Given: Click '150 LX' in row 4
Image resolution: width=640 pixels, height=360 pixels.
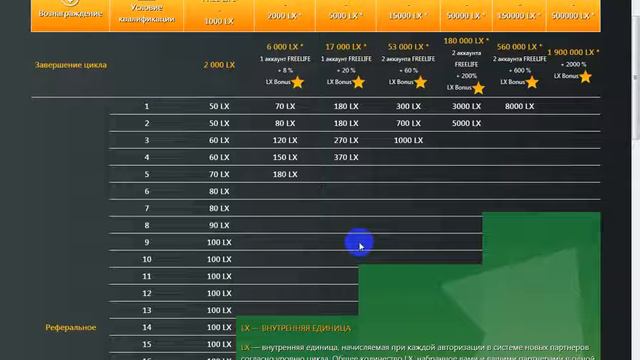Looking at the screenshot, I should coord(284,157).
